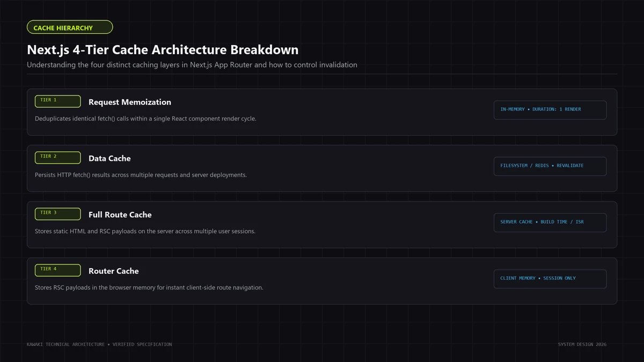
Task: Click the TIER 1 badge
Action: click(57, 101)
